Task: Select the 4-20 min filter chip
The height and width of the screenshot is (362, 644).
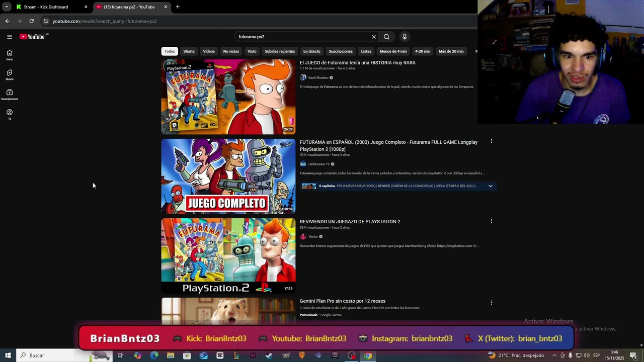Action: coord(423,51)
